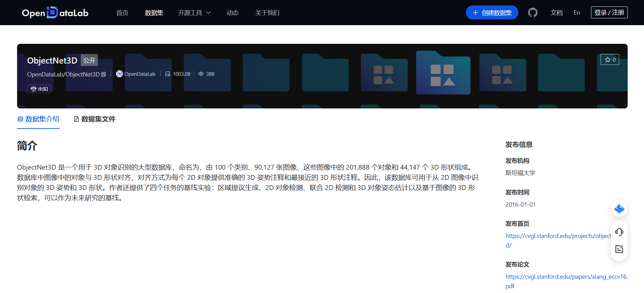
Task: Click the 发布论文 label
Action: tap(517, 264)
